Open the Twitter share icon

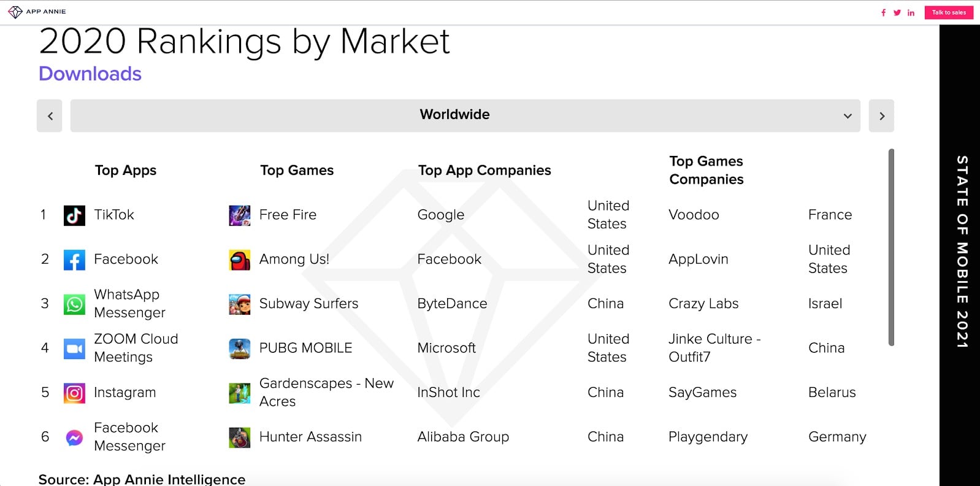[x=897, y=12]
